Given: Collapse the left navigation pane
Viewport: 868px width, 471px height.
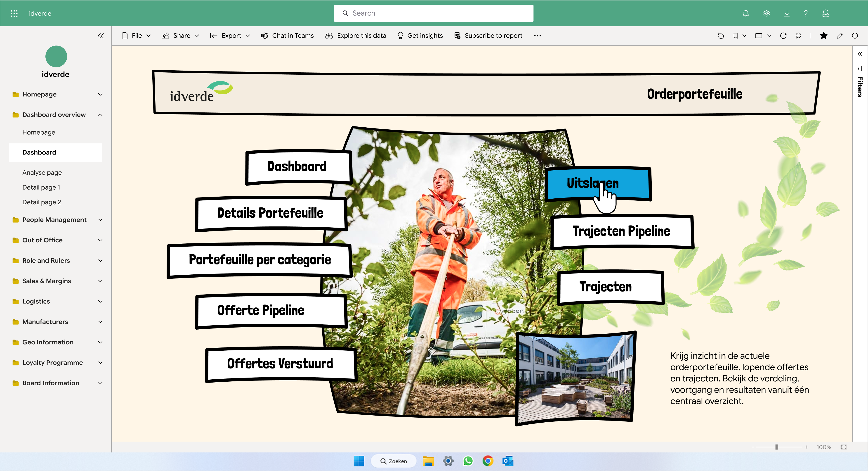Looking at the screenshot, I should pyautogui.click(x=100, y=36).
